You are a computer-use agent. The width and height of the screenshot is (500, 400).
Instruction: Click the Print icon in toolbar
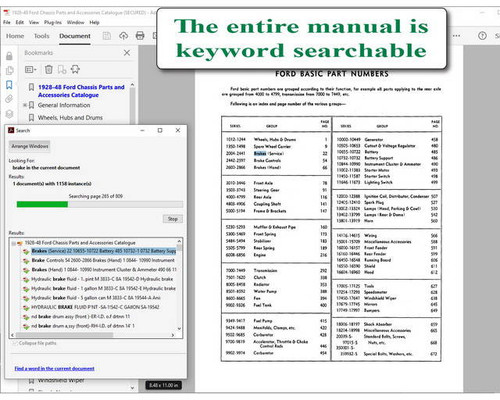tap(140, 36)
